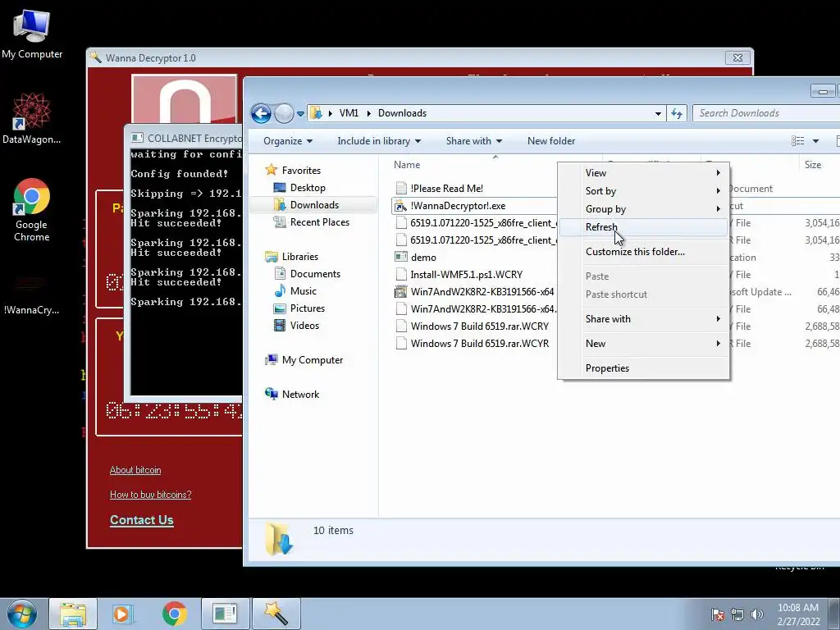Open Windows Explorer from the taskbar

click(x=73, y=614)
